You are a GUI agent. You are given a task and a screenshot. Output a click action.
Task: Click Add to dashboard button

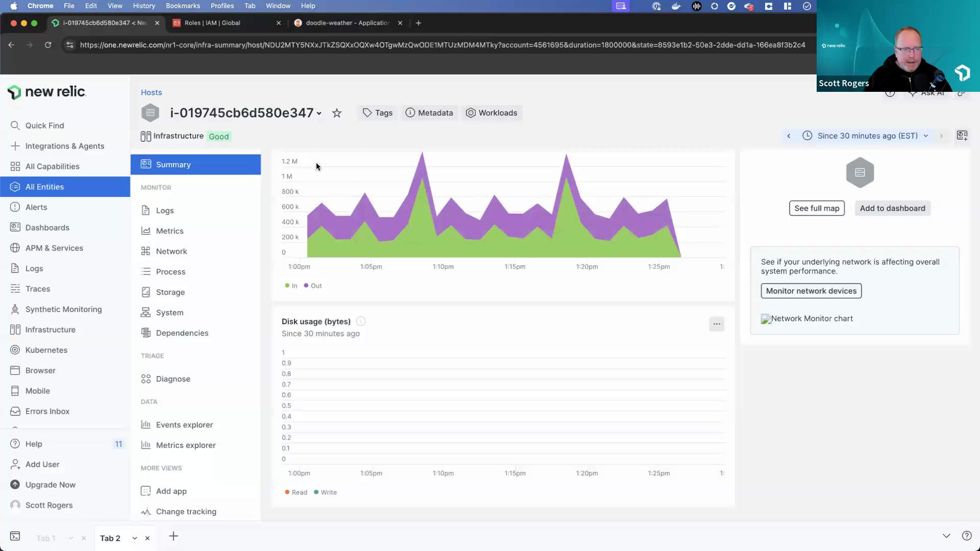(892, 208)
